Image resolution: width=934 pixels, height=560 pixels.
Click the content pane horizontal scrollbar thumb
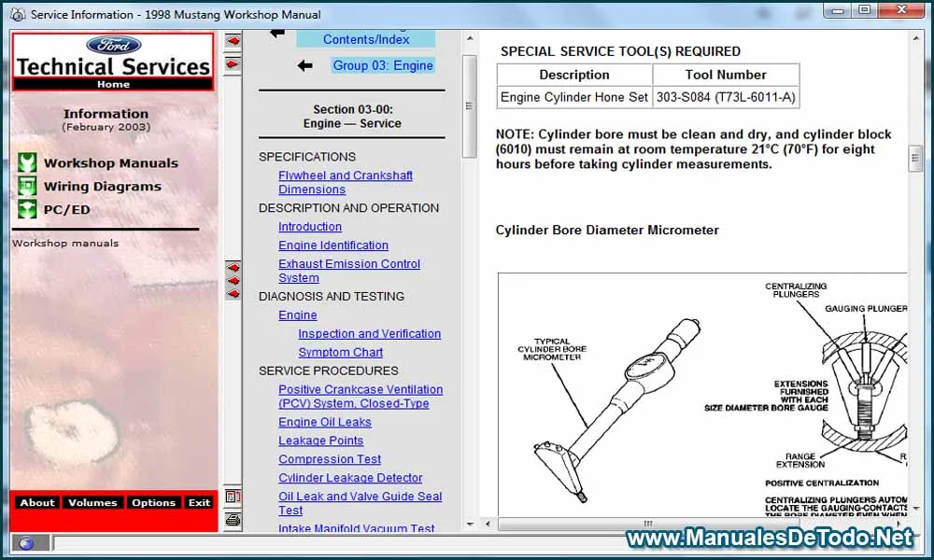point(648,524)
